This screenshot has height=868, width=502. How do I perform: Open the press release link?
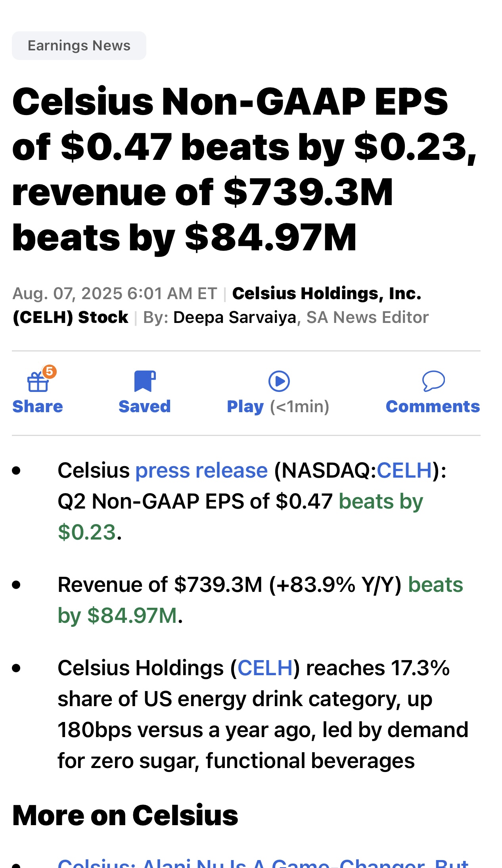202,470
